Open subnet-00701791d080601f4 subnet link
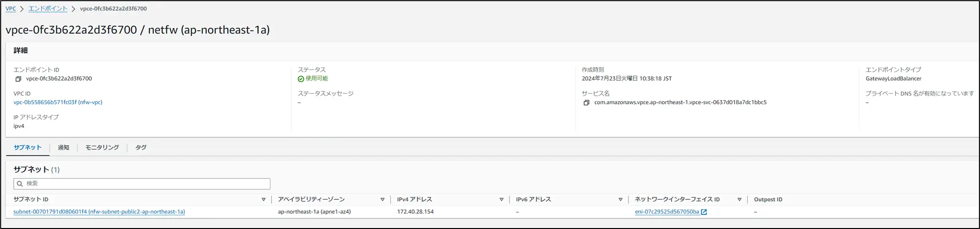The image size is (980, 229). point(99,212)
